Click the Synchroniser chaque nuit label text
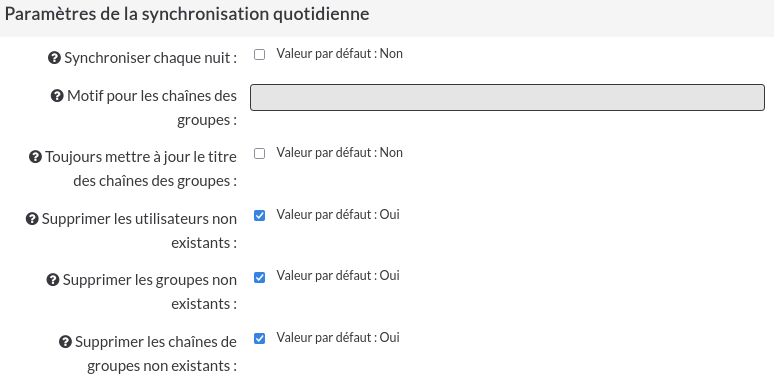The height and width of the screenshot is (382, 774). (151, 58)
